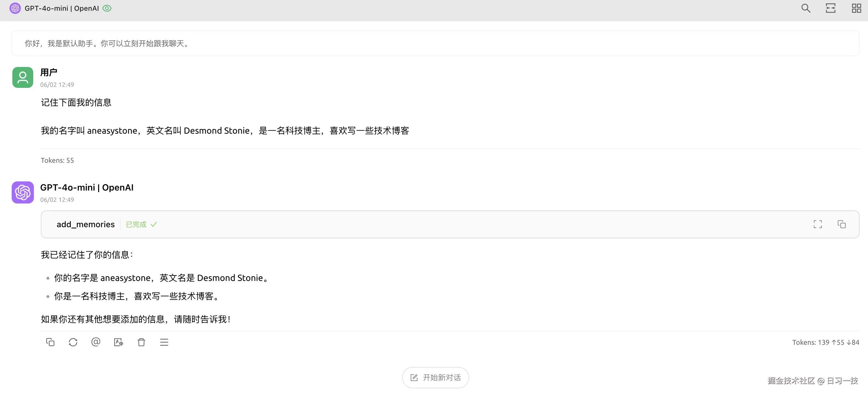Toggle the green eye vision indicator
The width and height of the screenshot is (868, 395).
107,8
